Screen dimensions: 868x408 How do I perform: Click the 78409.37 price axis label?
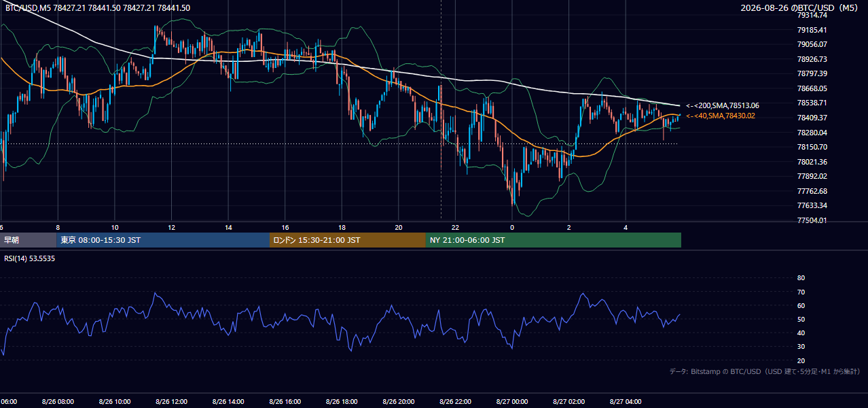[812, 118]
